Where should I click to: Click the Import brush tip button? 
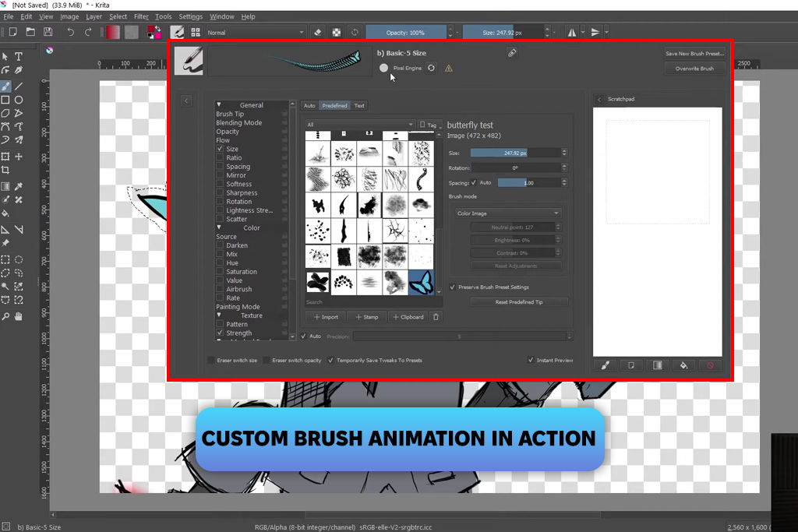[326, 317]
